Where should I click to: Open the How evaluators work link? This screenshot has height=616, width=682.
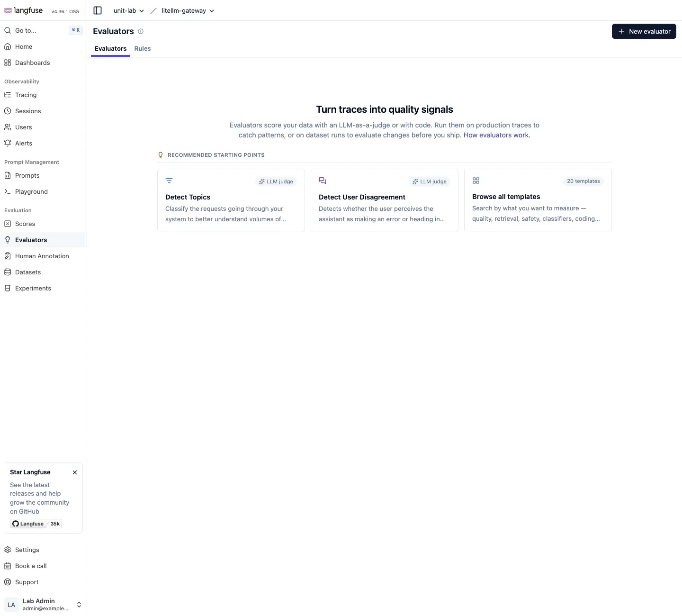tap(497, 135)
